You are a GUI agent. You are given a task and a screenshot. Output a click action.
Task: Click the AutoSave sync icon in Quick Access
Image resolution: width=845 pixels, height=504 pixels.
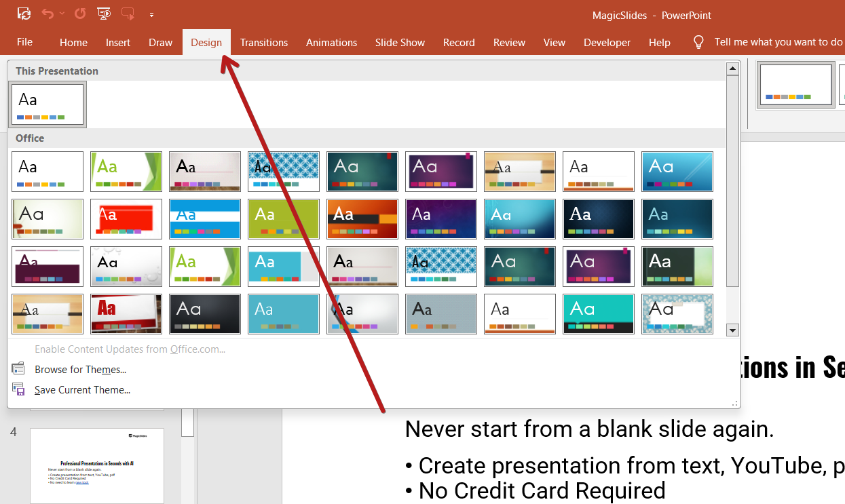24,13
